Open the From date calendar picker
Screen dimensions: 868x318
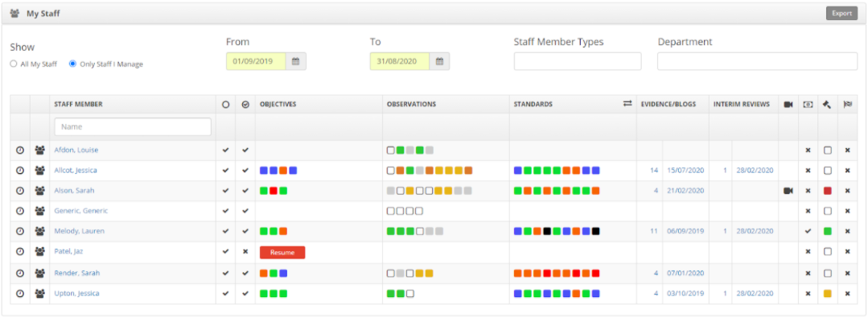(x=295, y=61)
